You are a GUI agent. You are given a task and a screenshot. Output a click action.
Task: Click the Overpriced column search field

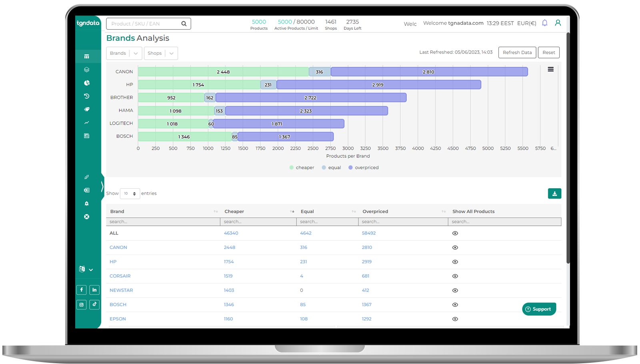(x=403, y=222)
